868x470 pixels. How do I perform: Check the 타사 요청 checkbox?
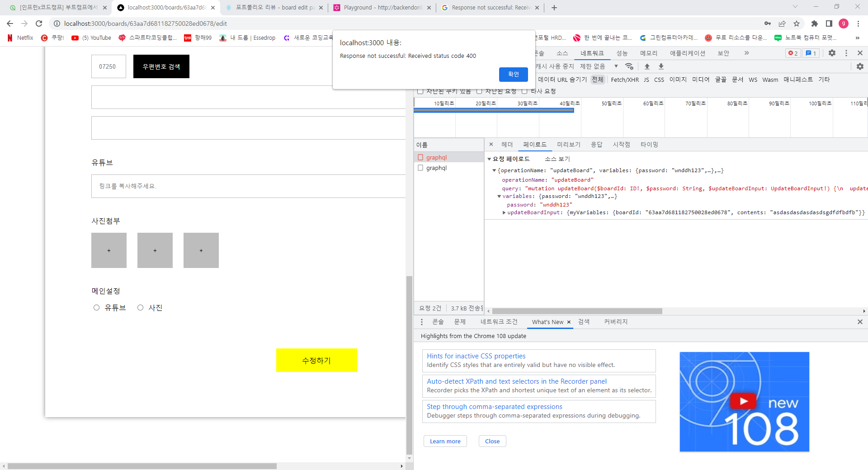[524, 91]
